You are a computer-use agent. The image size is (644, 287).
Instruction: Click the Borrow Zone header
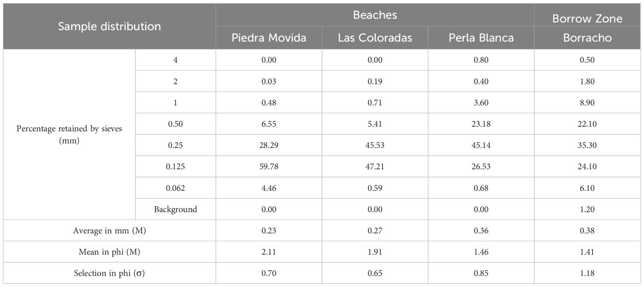coord(587,19)
